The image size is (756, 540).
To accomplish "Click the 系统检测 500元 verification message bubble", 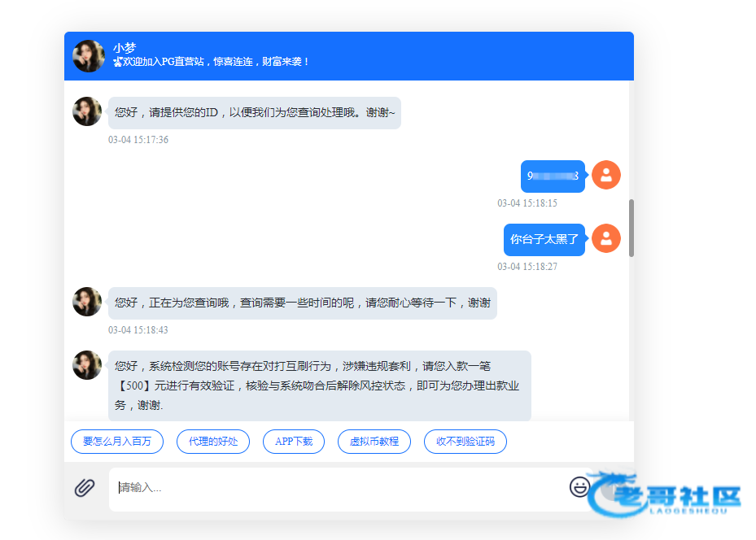I will click(x=319, y=385).
